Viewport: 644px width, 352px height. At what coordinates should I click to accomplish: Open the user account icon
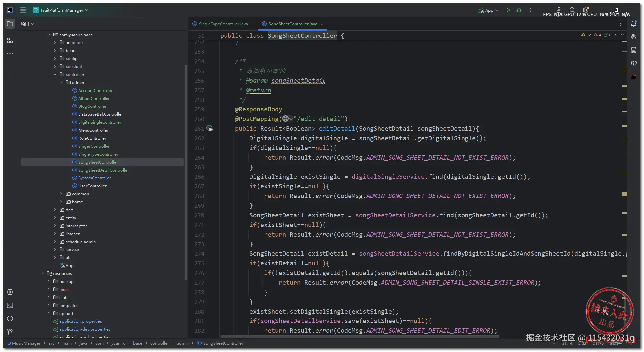click(x=559, y=10)
